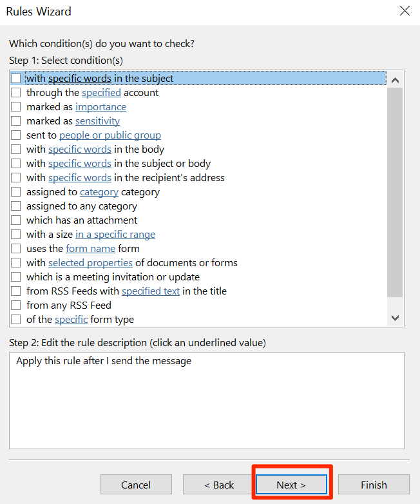Screen dimensions: 420x504
Task: Go back with the Back button
Action: coord(218,485)
